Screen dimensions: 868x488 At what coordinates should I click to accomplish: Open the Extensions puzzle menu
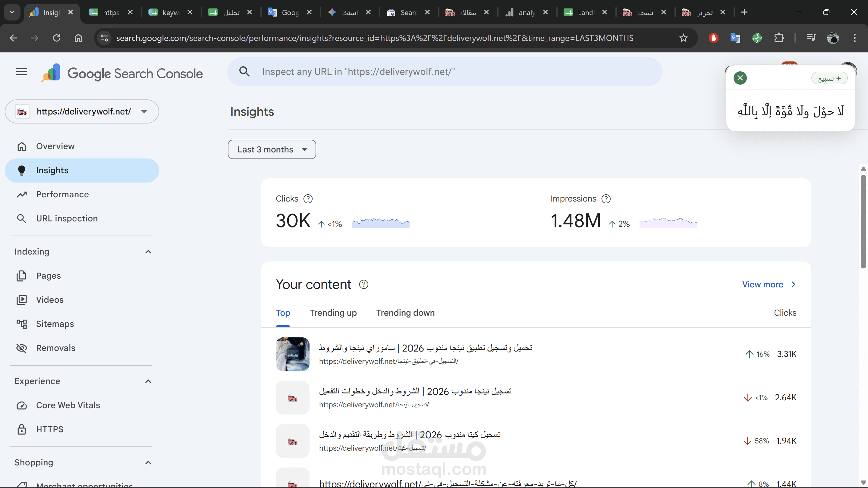[x=779, y=38]
